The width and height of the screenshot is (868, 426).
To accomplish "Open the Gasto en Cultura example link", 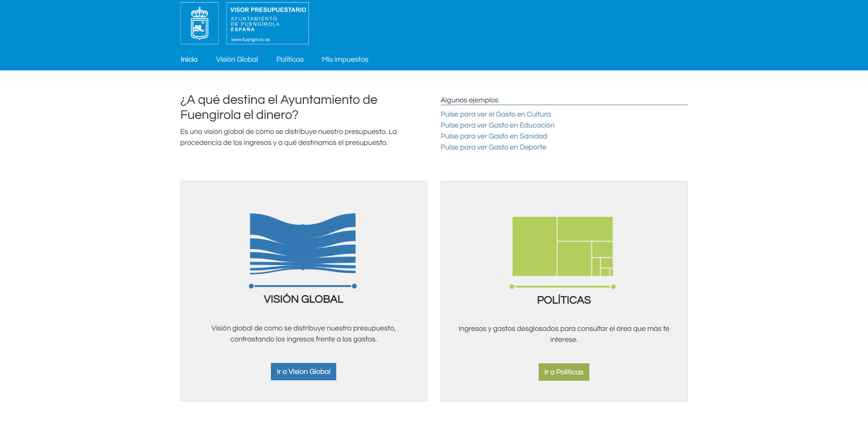I will pyautogui.click(x=495, y=114).
